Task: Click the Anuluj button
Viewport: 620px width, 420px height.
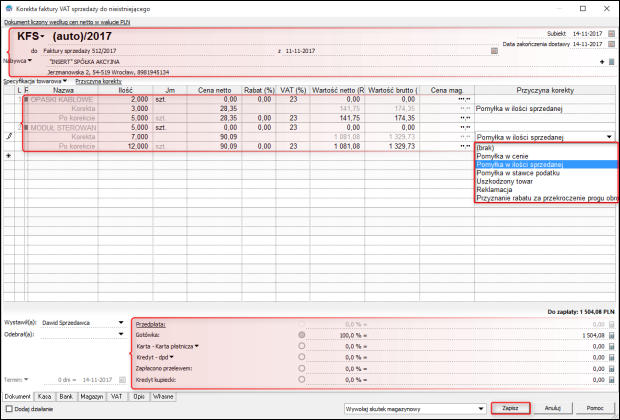Action: (x=552, y=408)
